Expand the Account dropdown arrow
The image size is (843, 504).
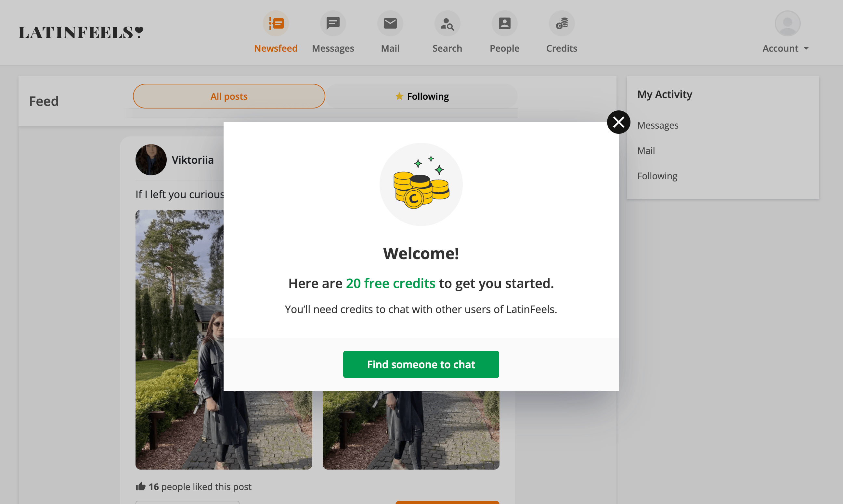[806, 49]
